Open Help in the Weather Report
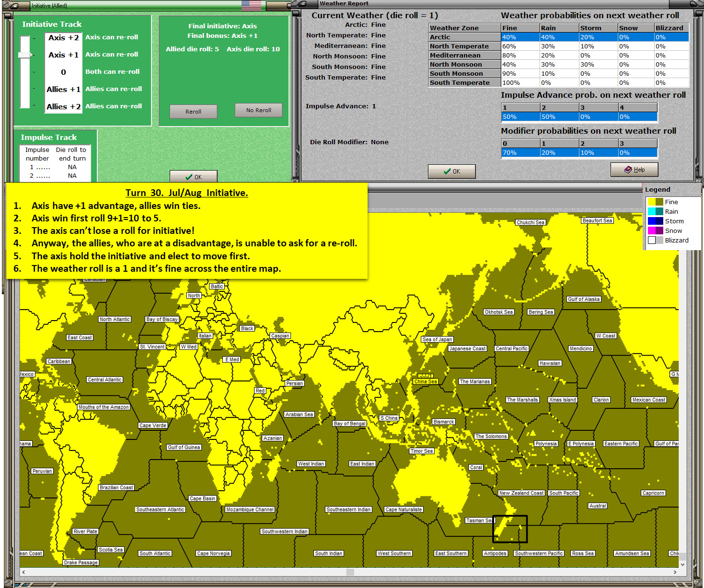Image resolution: width=704 pixels, height=588 pixels. 634,170
